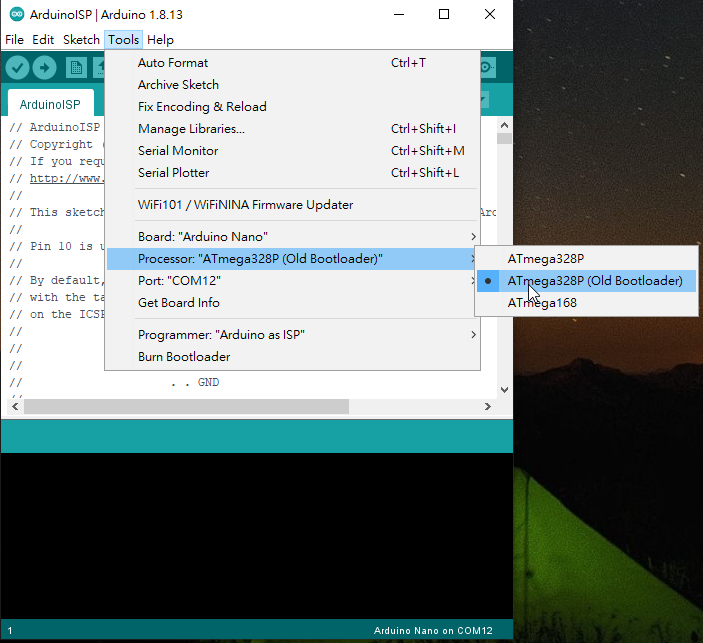Screen dimensions: 703x643
Task: Click the Arduino logo in title bar
Action: point(15,15)
